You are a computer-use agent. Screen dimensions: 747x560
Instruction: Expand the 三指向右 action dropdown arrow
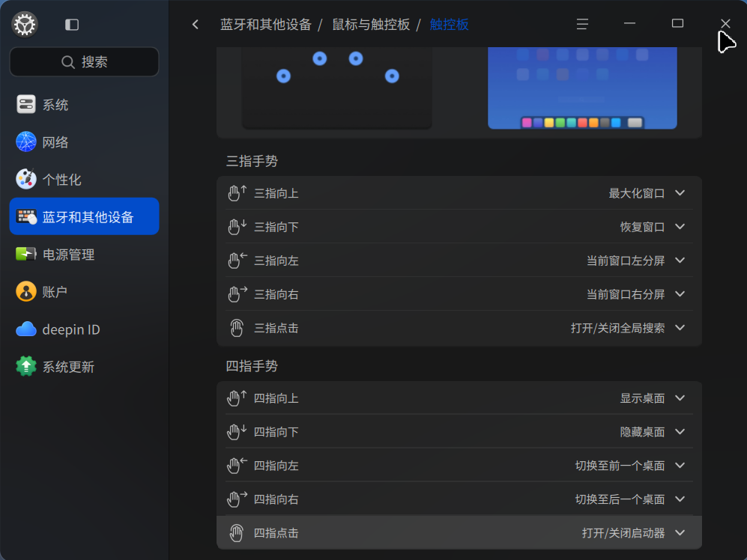(680, 294)
